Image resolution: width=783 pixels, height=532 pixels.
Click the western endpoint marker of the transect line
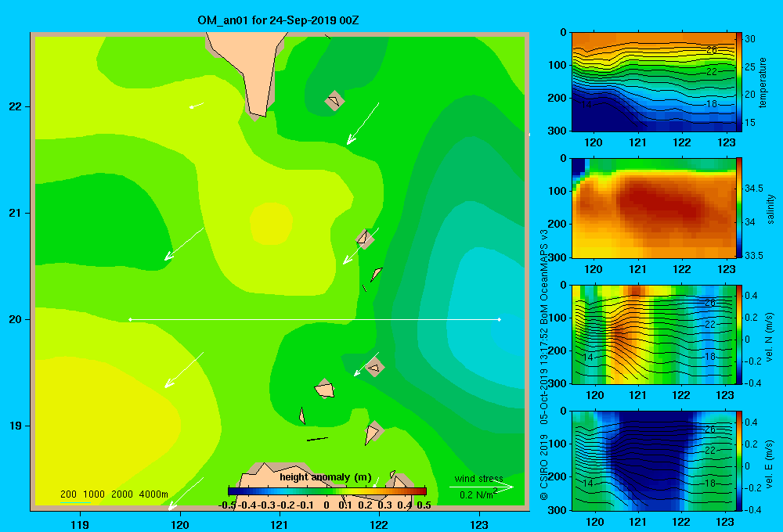coord(130,319)
